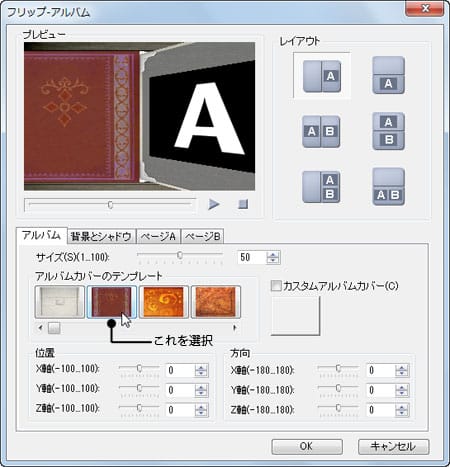Open the 背景とシャドウ tab
This screenshot has height=467, width=450.
[101, 237]
